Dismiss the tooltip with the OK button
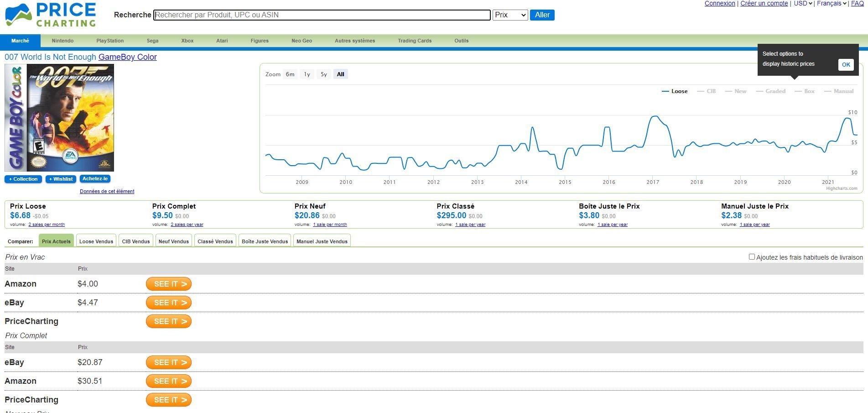Image resolution: width=868 pixels, height=413 pixels. point(846,65)
